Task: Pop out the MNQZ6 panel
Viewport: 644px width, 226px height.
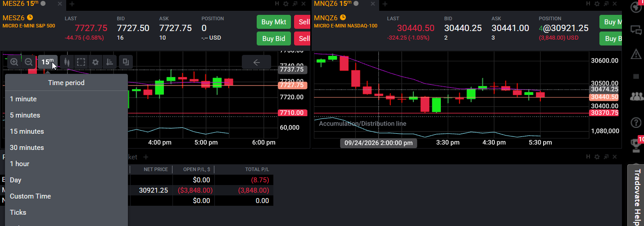Action: tap(606, 4)
